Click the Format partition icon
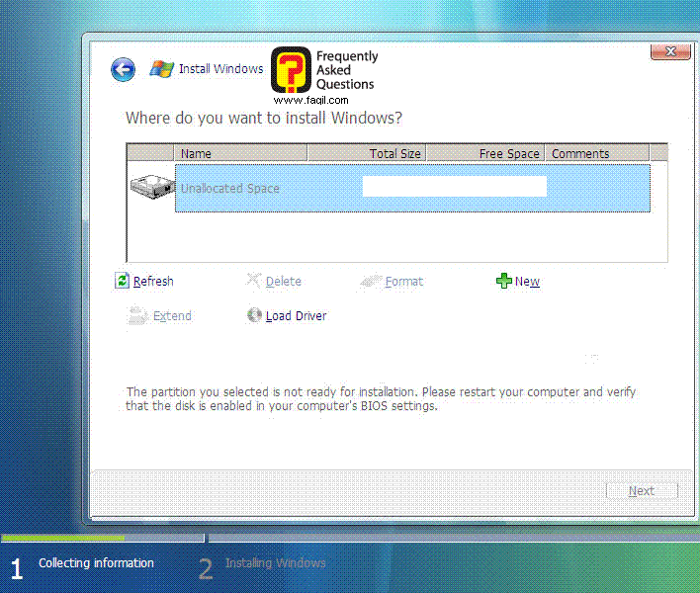700x593 pixels. tap(371, 282)
